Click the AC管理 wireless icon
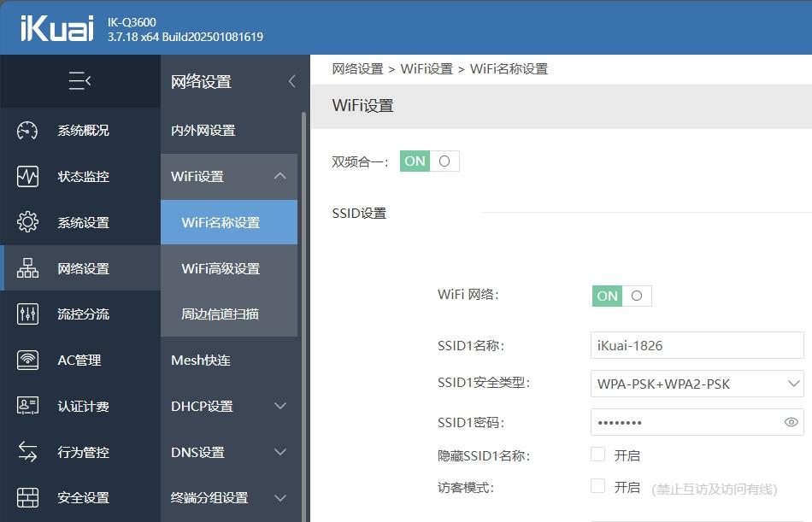The height and width of the screenshot is (522, 812). click(27, 360)
